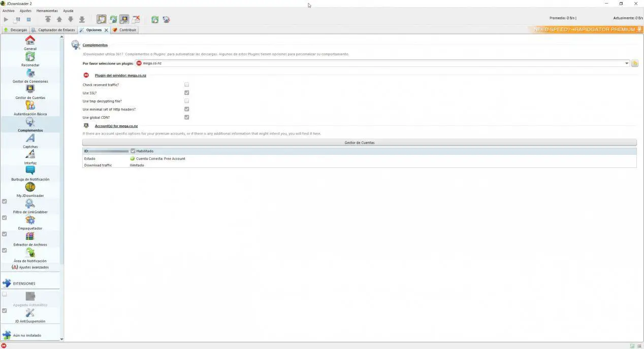The width and height of the screenshot is (644, 349).
Task: Open Empaquetador settings section
Action: (30, 222)
